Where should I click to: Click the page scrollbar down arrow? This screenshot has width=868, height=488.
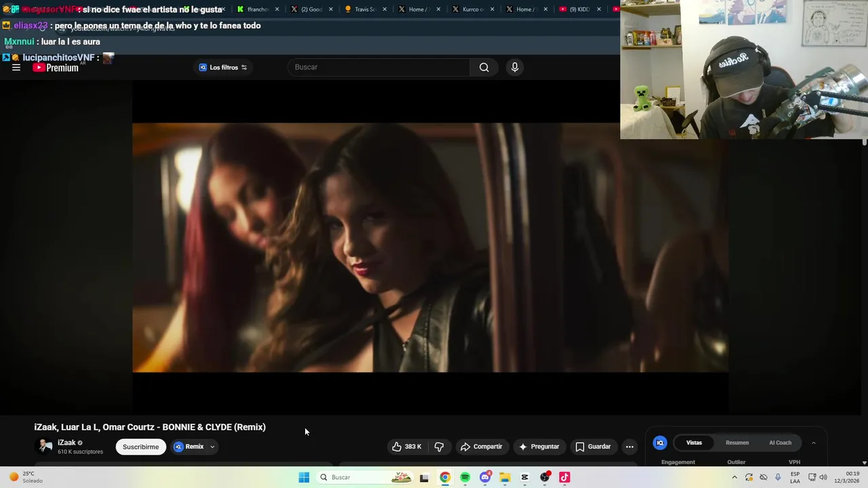[864, 462]
